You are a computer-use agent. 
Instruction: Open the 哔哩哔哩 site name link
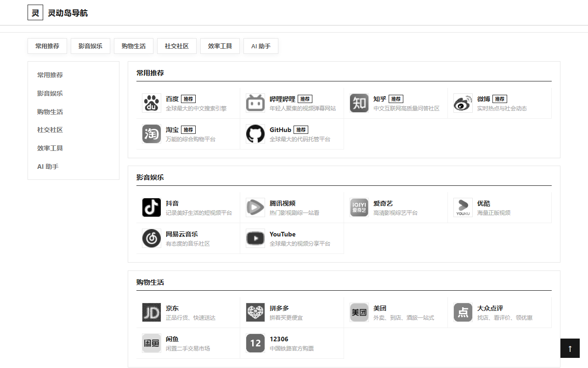click(x=283, y=99)
